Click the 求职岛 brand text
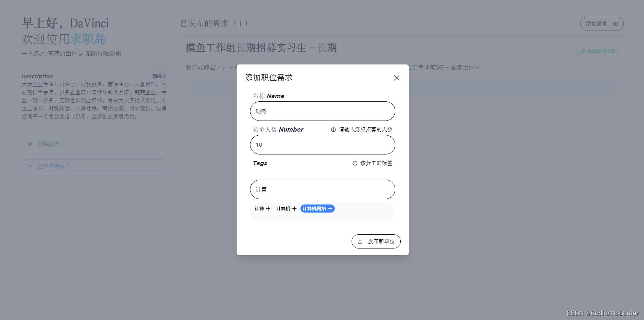 point(88,39)
